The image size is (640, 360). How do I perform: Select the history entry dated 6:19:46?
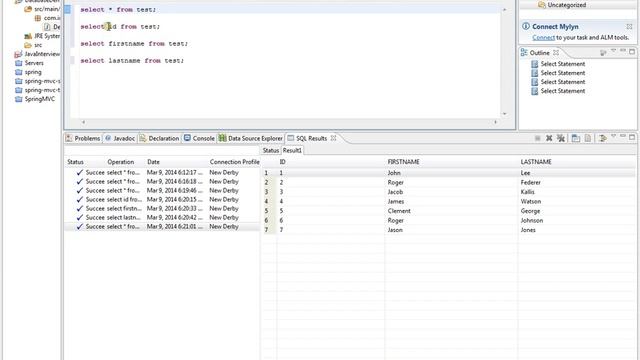click(x=162, y=191)
